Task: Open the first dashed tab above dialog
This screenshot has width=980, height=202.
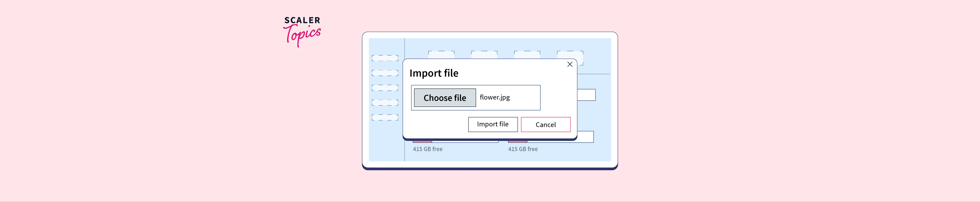Action: 441,55
